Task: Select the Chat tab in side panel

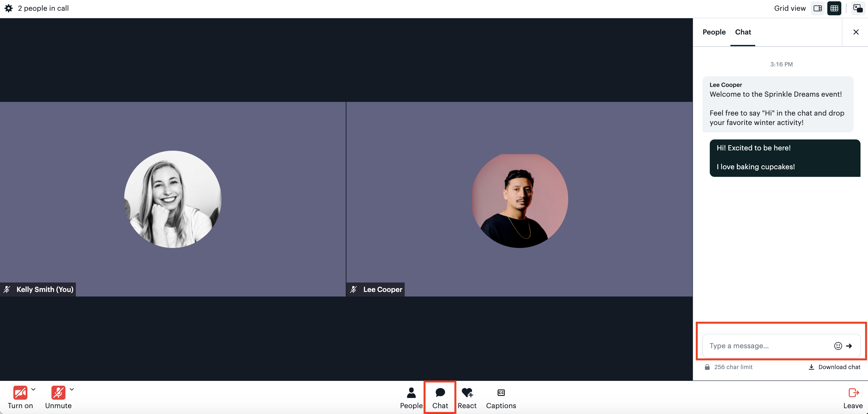Action: (x=743, y=32)
